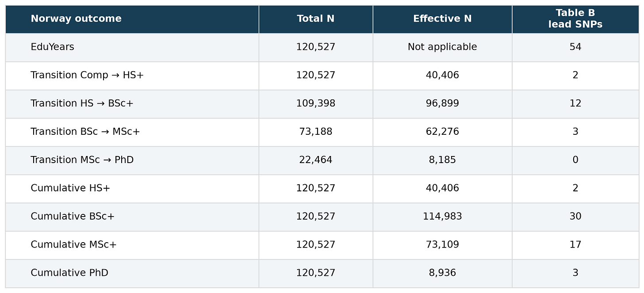Select the EduYears row label
This screenshot has height=293, width=644.
point(52,47)
